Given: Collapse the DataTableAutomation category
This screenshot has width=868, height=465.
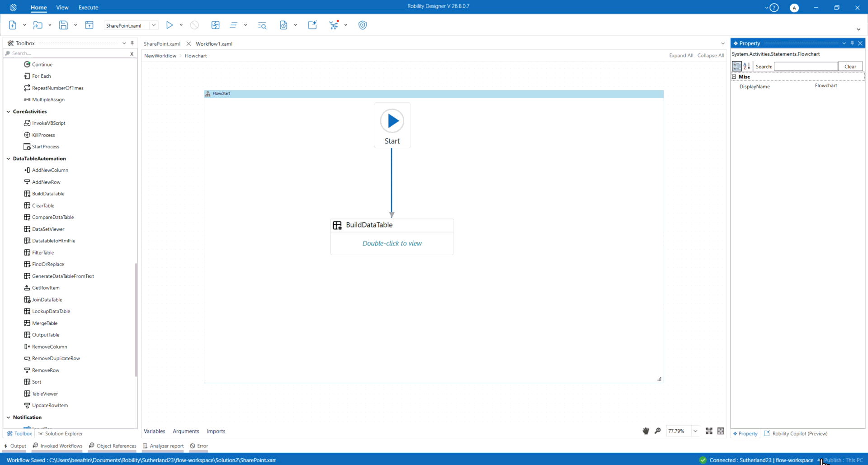Looking at the screenshot, I should [9, 159].
